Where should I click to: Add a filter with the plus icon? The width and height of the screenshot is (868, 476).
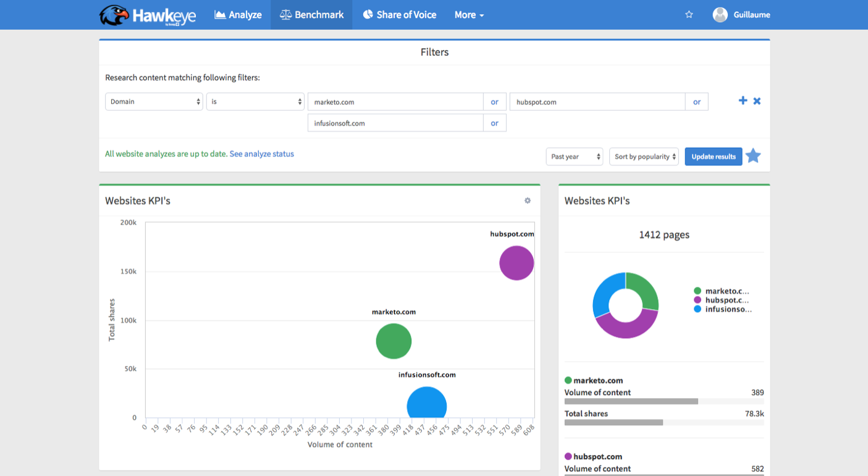pos(743,101)
